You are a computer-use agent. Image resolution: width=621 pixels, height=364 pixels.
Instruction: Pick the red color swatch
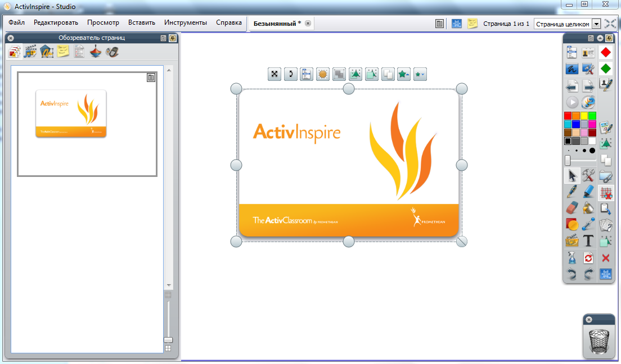[568, 116]
